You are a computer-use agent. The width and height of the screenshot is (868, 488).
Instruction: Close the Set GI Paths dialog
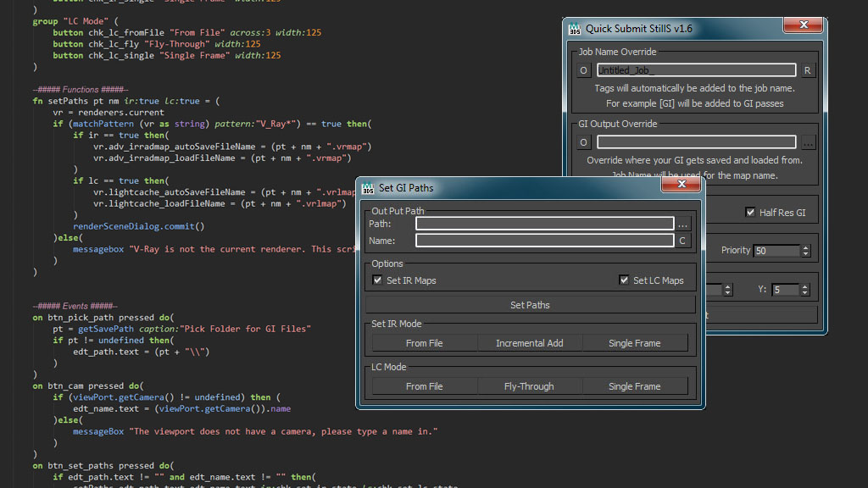click(x=682, y=184)
